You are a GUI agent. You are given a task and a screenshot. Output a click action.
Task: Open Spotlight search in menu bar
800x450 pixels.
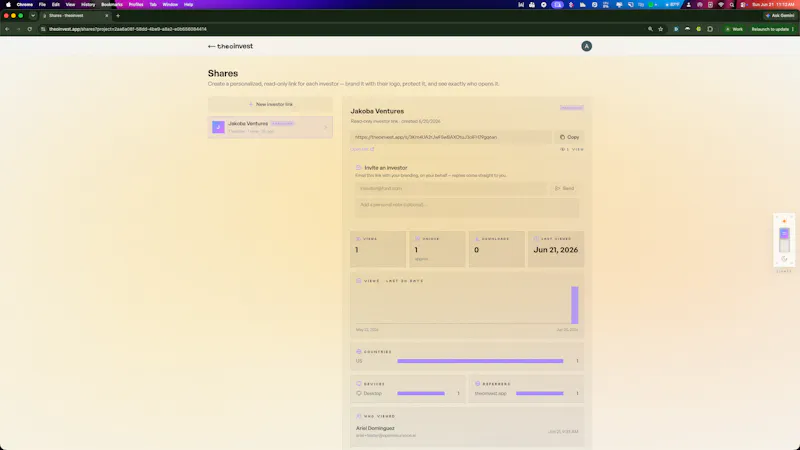tap(732, 5)
